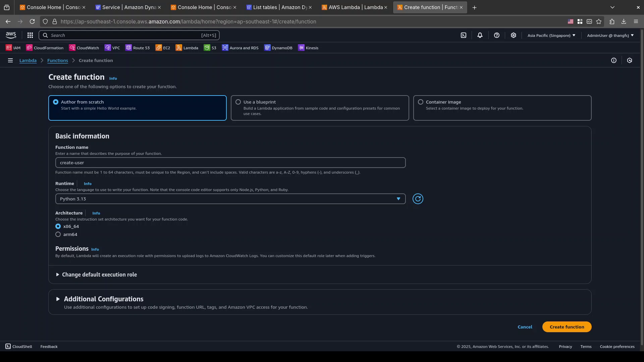The image size is (644, 362).
Task: Open IAM favorite shortcut
Action: 13,48
